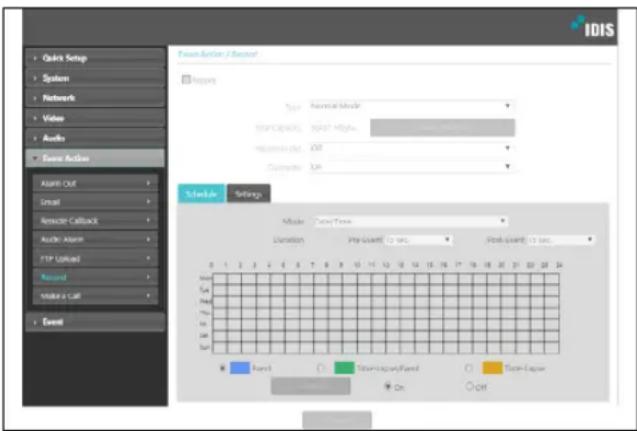Image resolution: width=637 pixels, height=431 pixels.
Task: Open the Pre-event duration dropdown
Action: click(418, 240)
